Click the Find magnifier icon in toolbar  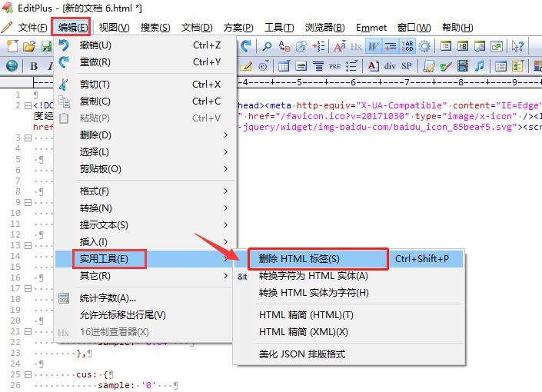(x=268, y=46)
